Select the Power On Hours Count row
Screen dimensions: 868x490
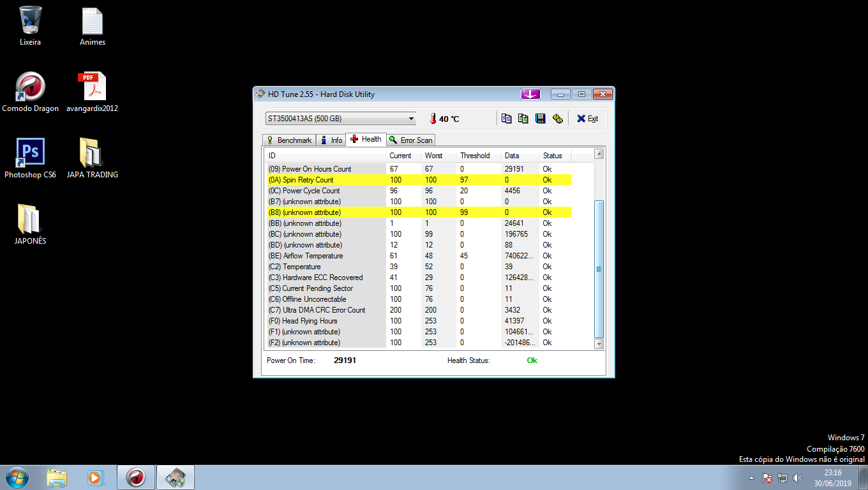pyautogui.click(x=418, y=169)
